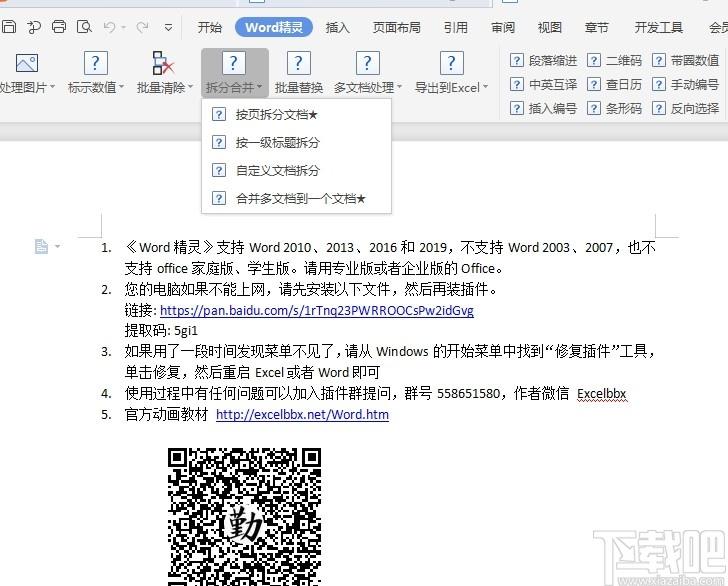
Task: Switch to the 视图 tab
Action: tap(550, 27)
